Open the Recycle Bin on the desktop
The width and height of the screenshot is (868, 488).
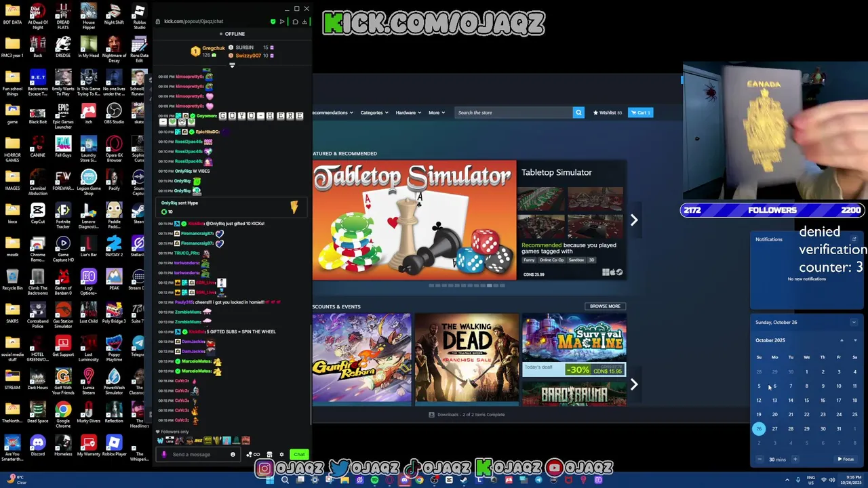pos(12,280)
